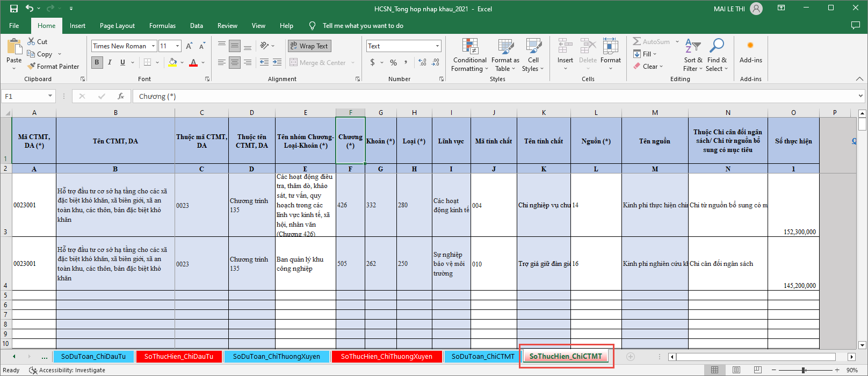Open the Page Layout ribbon tab

click(117, 26)
